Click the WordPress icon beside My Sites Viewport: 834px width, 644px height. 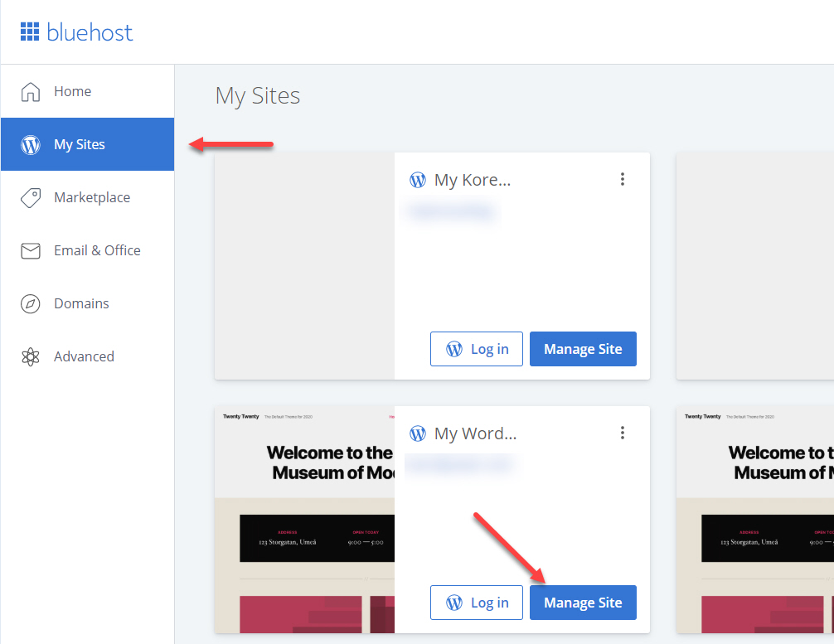click(x=31, y=144)
